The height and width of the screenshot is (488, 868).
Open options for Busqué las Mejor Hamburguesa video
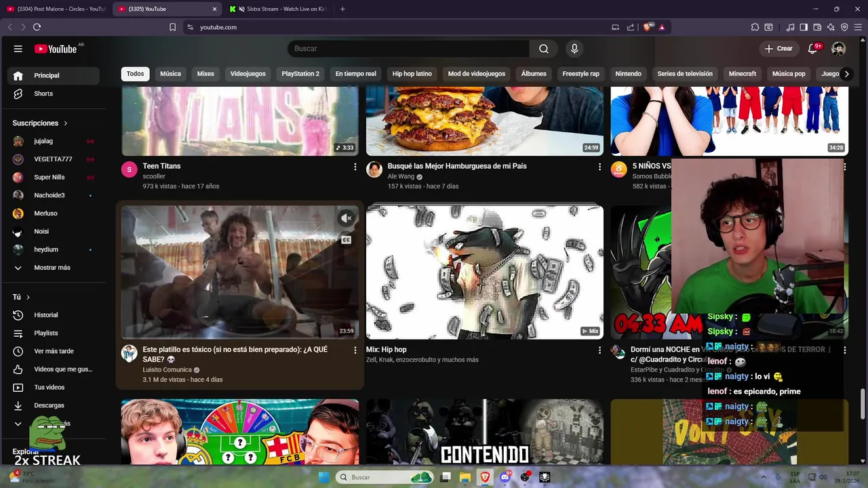coord(599,167)
